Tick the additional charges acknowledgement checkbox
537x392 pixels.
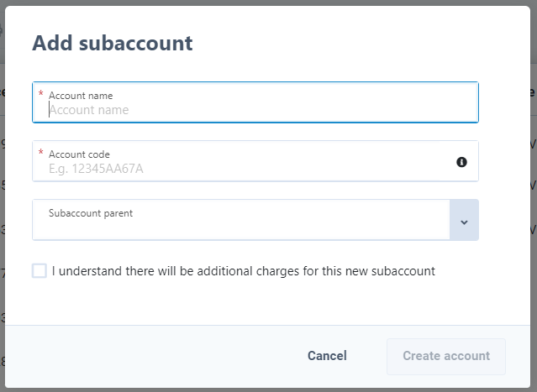click(x=39, y=271)
